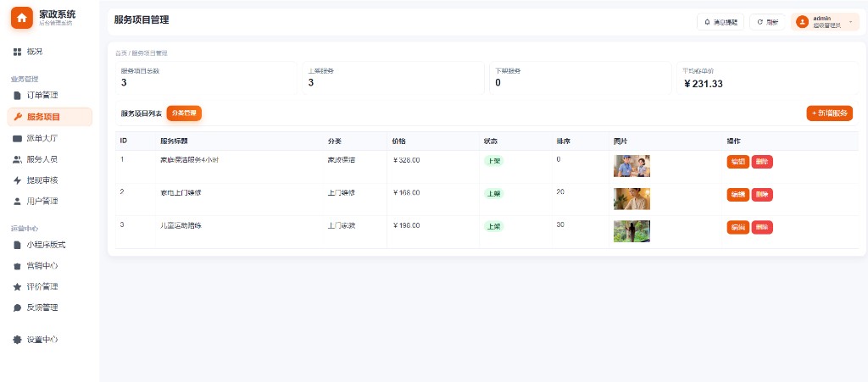Click the gear icon beside 设置中心
This screenshot has height=382, width=868.
[x=17, y=340]
